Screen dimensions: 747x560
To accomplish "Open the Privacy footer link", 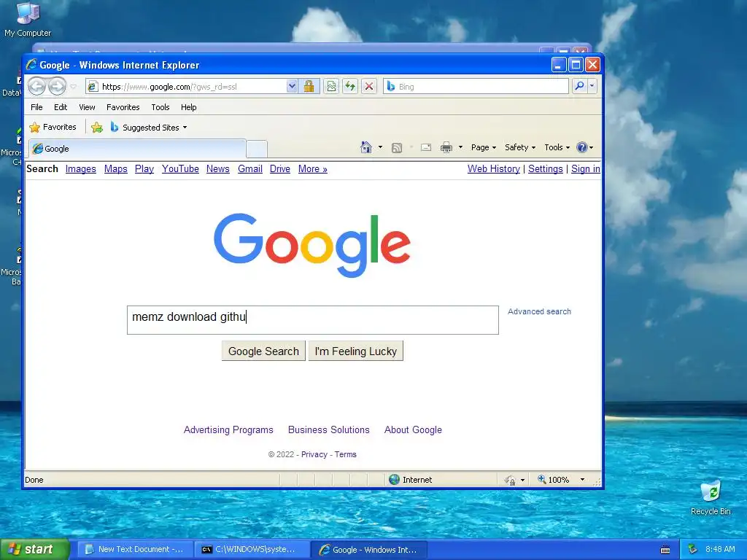I will (314, 454).
